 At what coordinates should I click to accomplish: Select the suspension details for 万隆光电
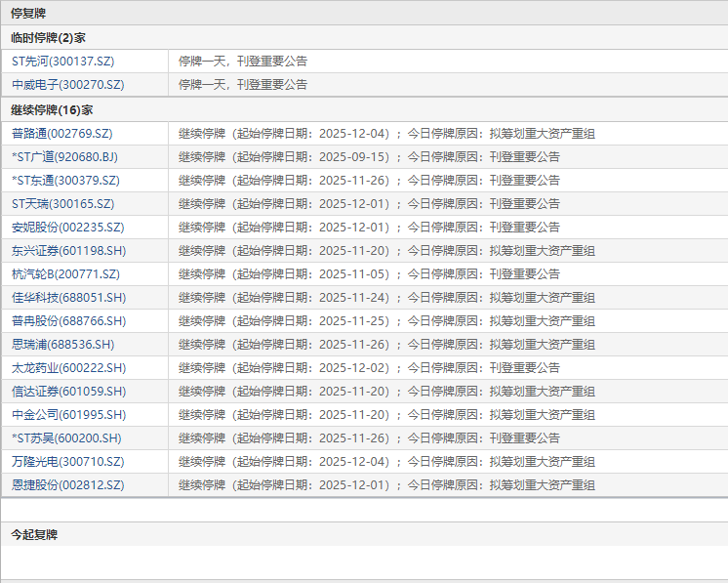click(x=386, y=462)
